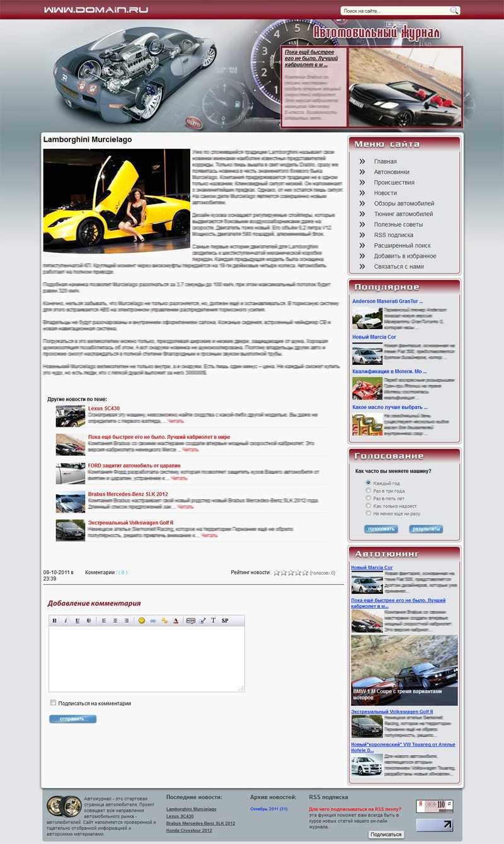This screenshot has width=504, height=844.
Task: Center comment text
Action: [115, 621]
